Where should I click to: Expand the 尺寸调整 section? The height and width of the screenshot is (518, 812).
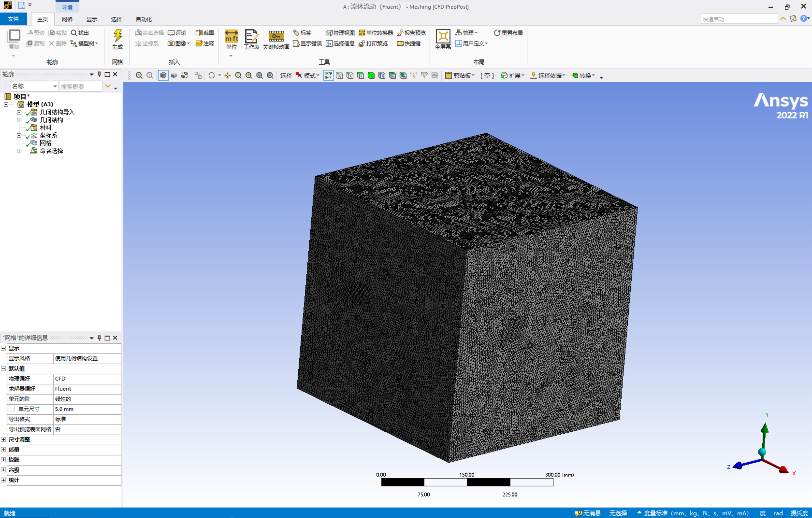click(3, 439)
